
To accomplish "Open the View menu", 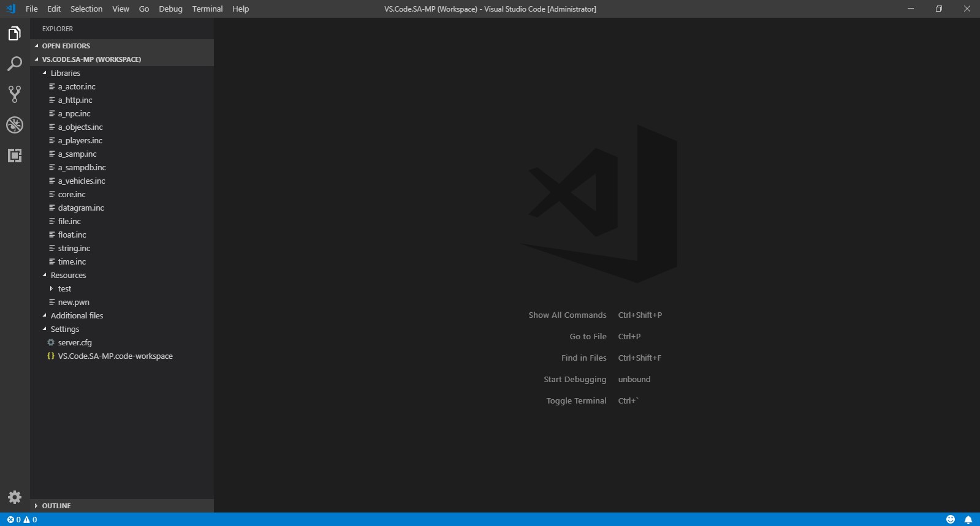I will [x=121, y=9].
